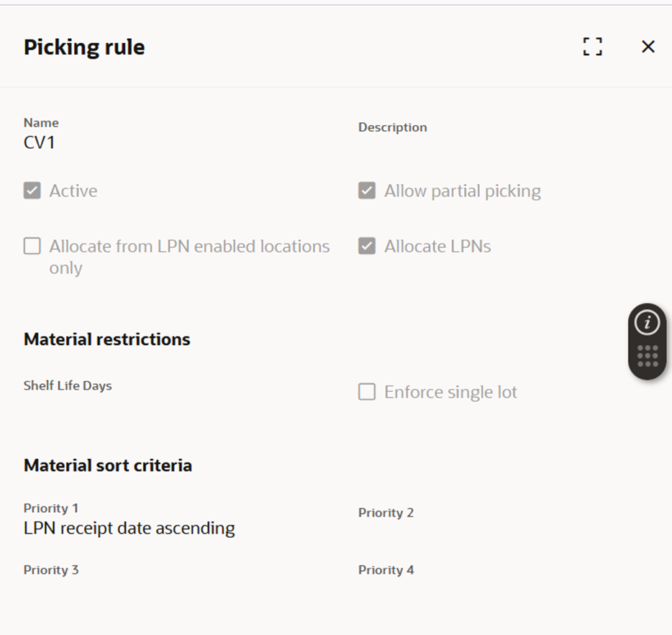
Task: Close the Picking rule panel
Action: tap(648, 47)
